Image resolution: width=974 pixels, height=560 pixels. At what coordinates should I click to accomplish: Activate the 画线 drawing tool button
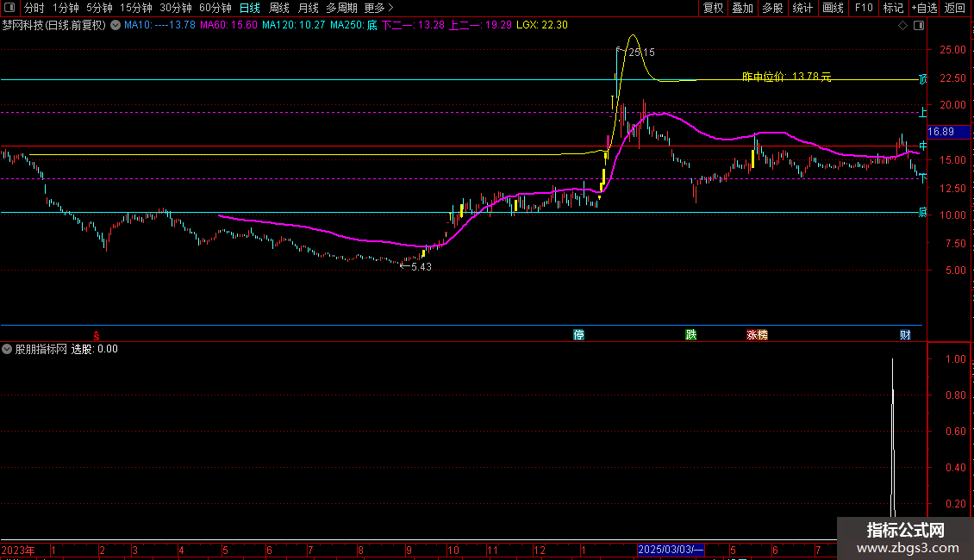click(833, 8)
